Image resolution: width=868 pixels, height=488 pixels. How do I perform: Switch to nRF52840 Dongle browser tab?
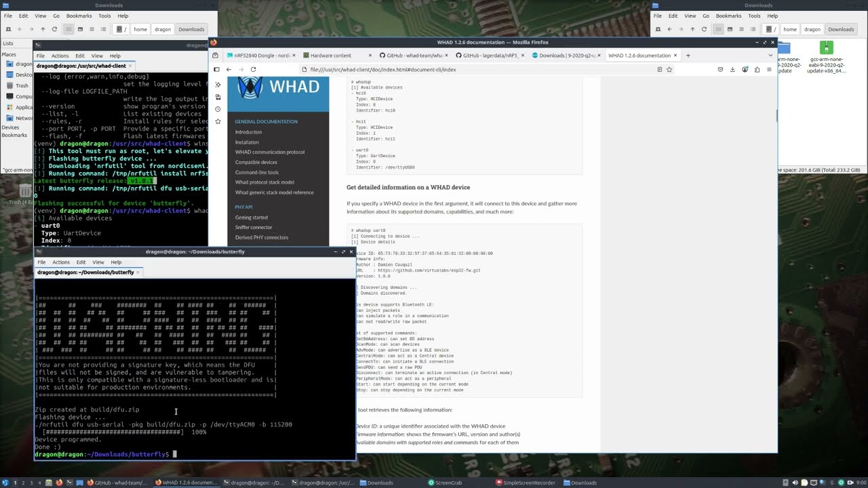pyautogui.click(x=261, y=56)
